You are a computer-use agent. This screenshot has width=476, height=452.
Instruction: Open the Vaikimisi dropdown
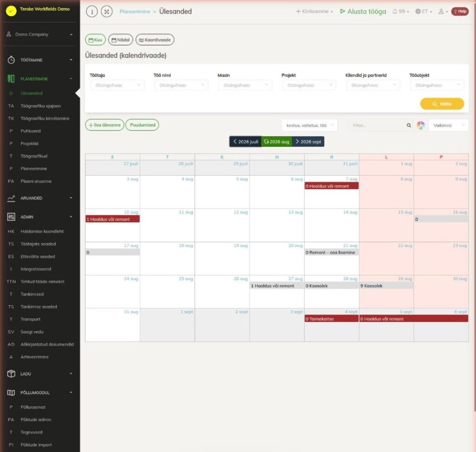tap(449, 125)
